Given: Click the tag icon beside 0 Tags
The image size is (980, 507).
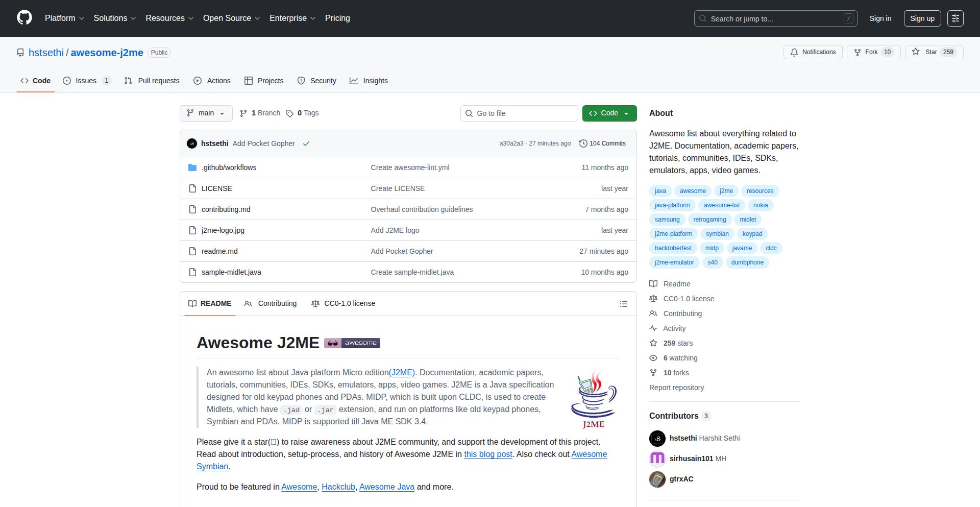Looking at the screenshot, I should coord(289,113).
